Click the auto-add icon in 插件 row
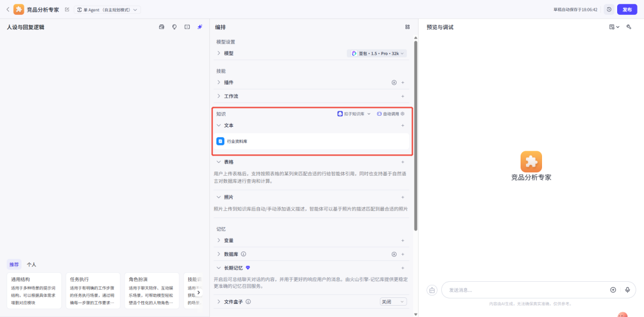 [x=394, y=83]
